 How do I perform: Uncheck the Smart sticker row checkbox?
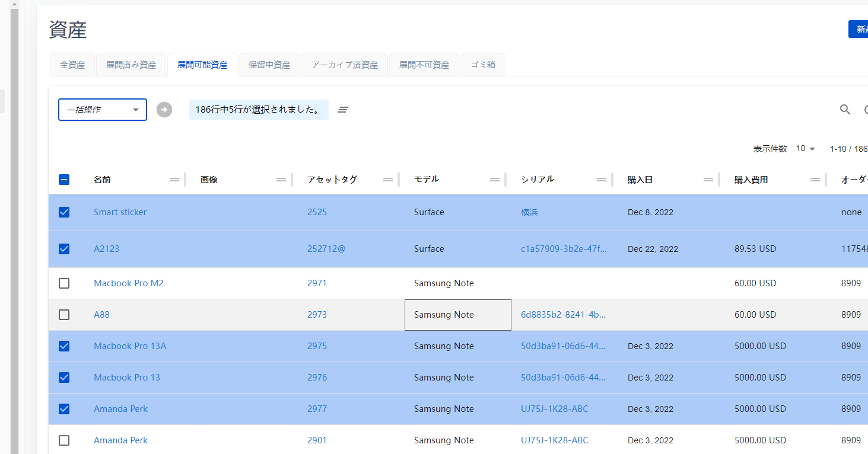64,212
